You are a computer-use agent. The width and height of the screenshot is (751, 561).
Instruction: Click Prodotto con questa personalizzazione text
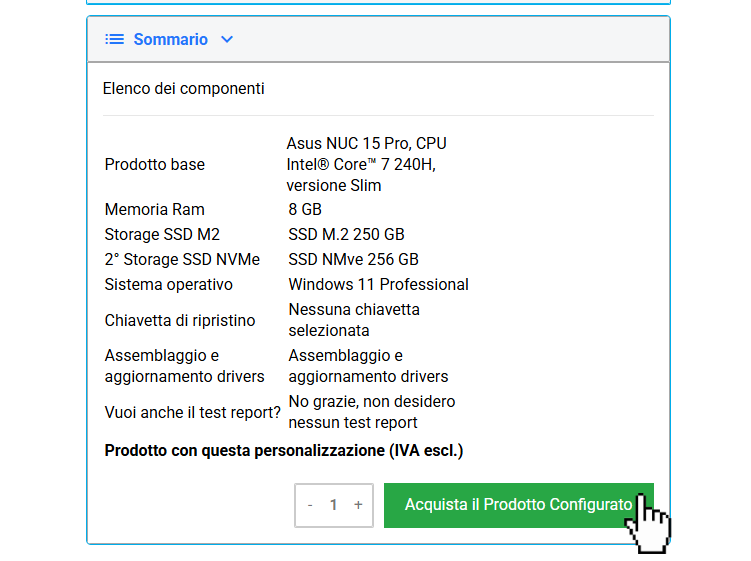click(284, 451)
